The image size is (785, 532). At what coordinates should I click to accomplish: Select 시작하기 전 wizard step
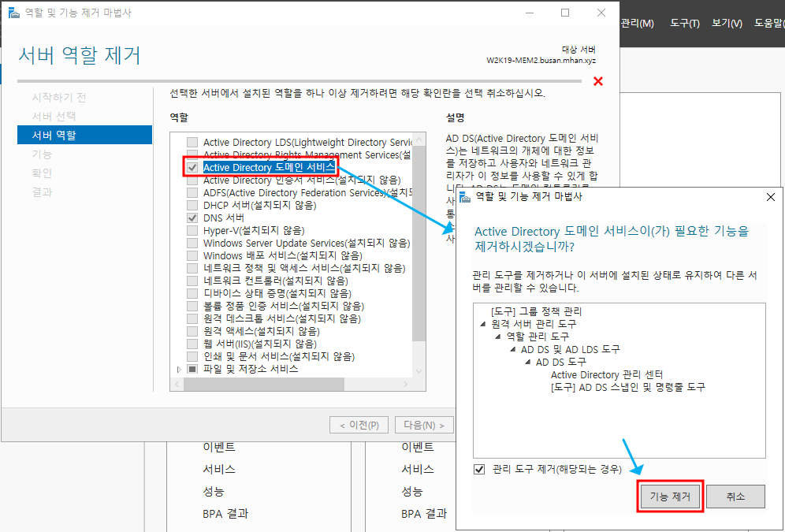point(59,97)
